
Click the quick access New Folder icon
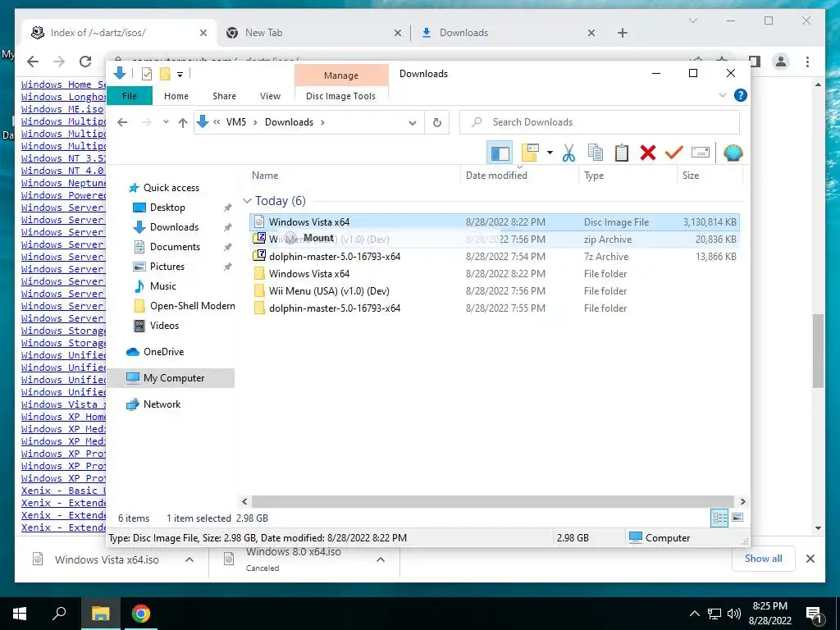(x=165, y=74)
